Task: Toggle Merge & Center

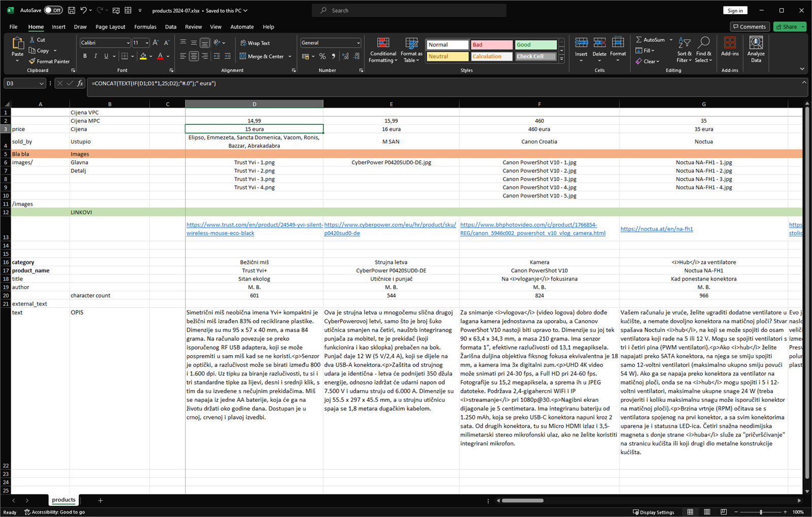Action: coord(262,56)
